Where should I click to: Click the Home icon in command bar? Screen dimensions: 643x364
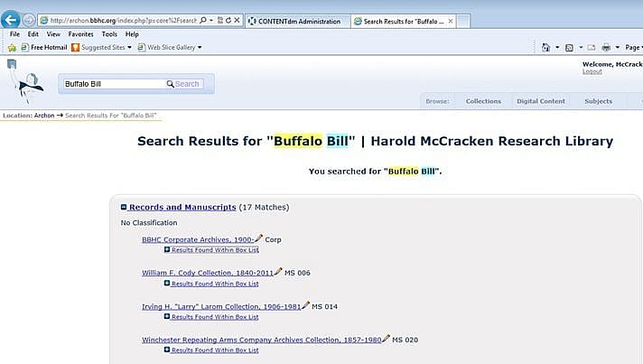point(545,48)
